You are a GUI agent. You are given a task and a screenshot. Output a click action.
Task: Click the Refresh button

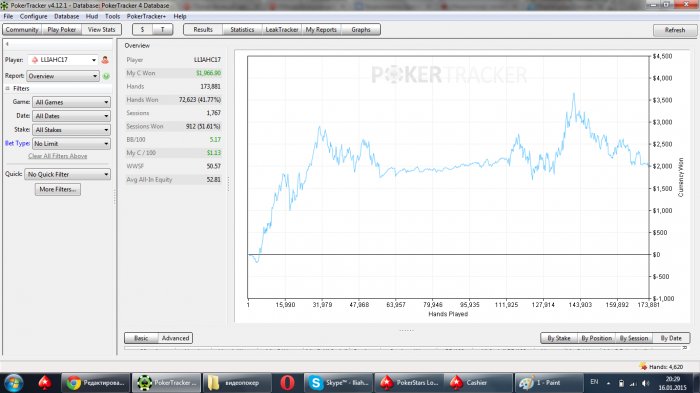(675, 30)
